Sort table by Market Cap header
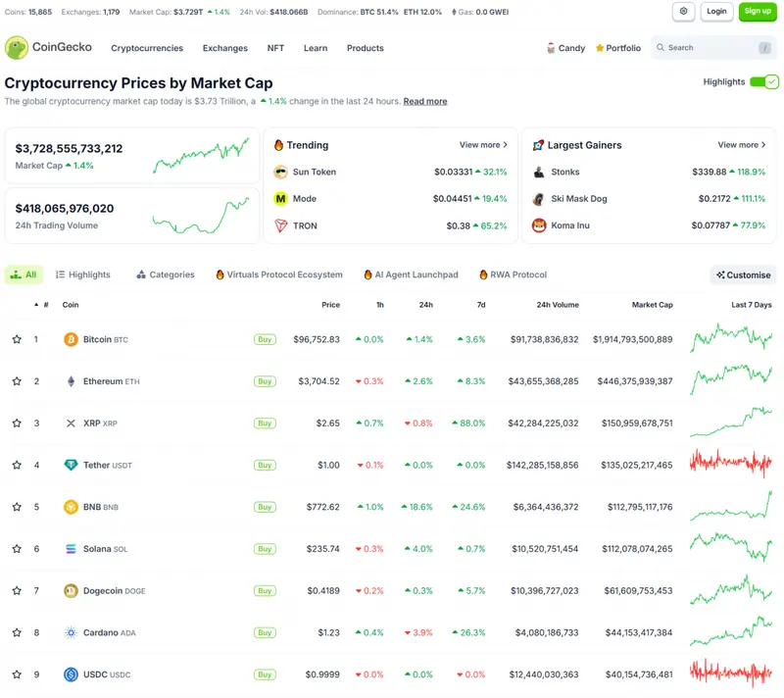 click(x=652, y=305)
